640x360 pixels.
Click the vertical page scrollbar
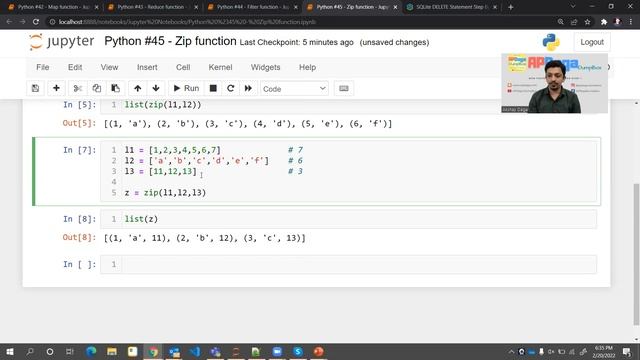(636, 253)
